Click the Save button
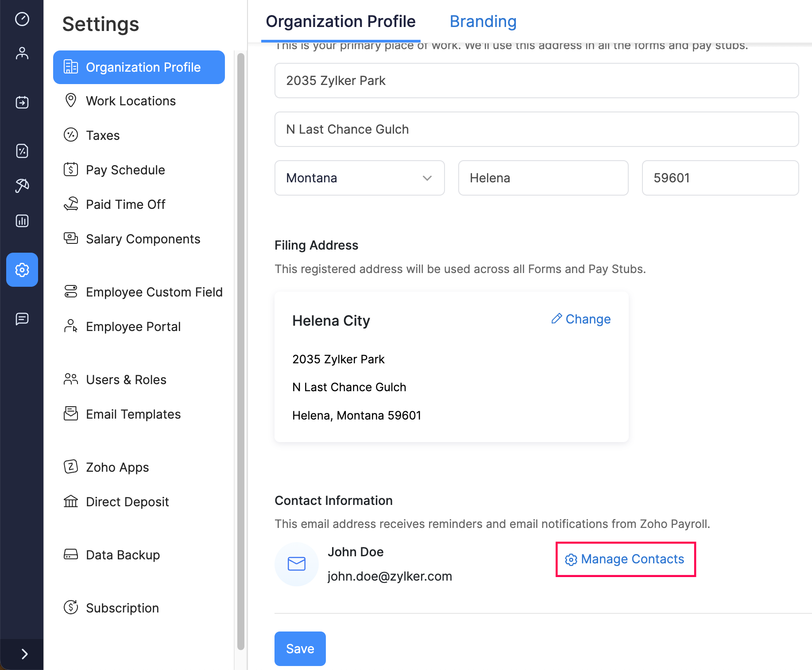The image size is (812, 670). (x=300, y=648)
